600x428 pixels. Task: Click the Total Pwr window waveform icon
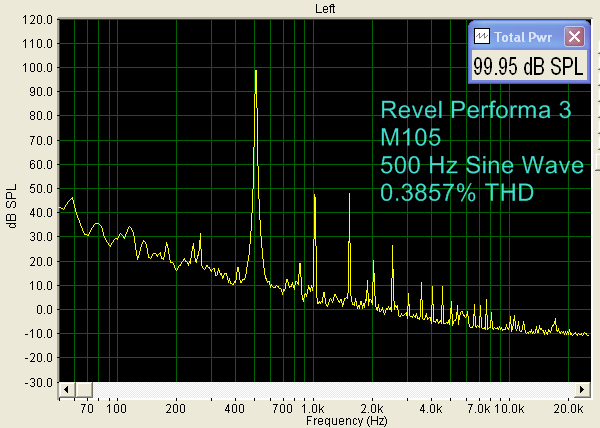[x=482, y=37]
